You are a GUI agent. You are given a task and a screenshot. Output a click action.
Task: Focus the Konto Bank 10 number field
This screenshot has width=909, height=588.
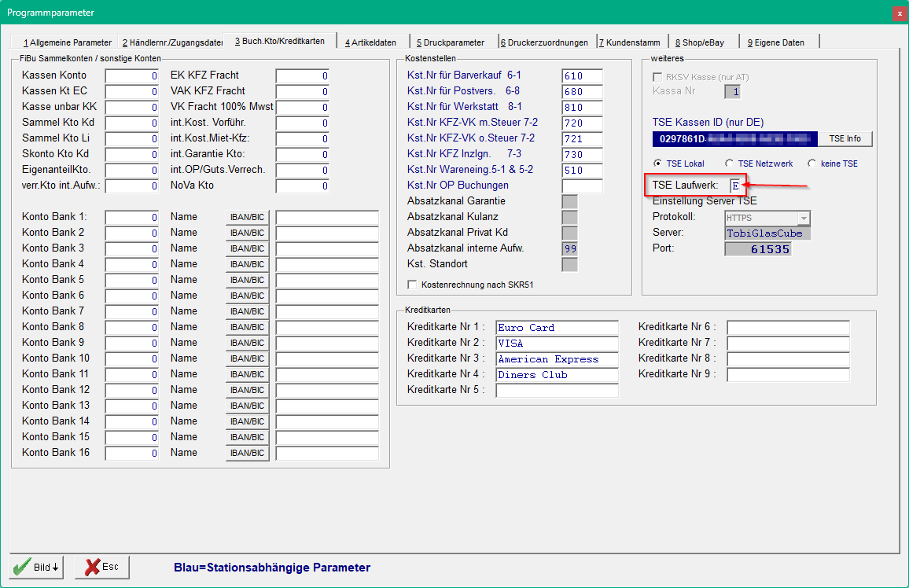[x=131, y=358]
